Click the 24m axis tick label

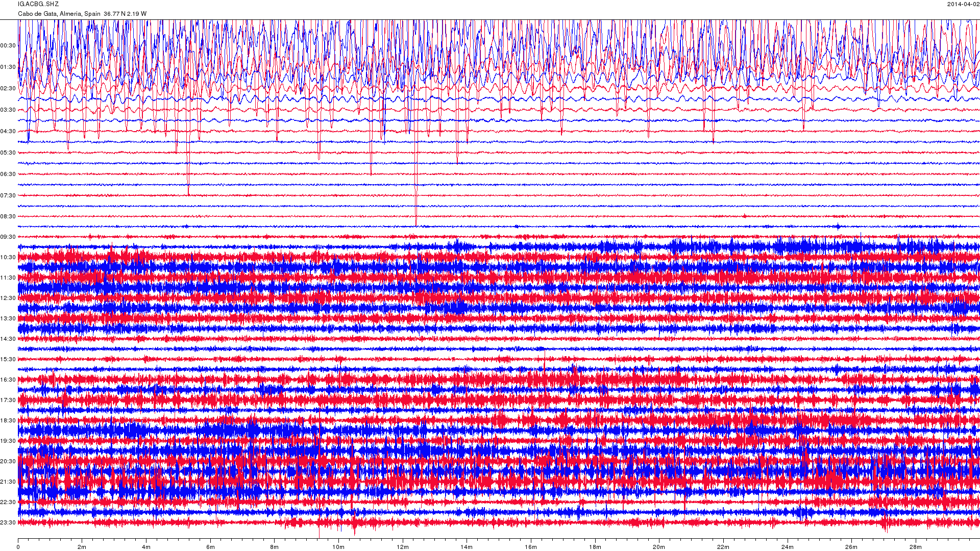point(787,547)
